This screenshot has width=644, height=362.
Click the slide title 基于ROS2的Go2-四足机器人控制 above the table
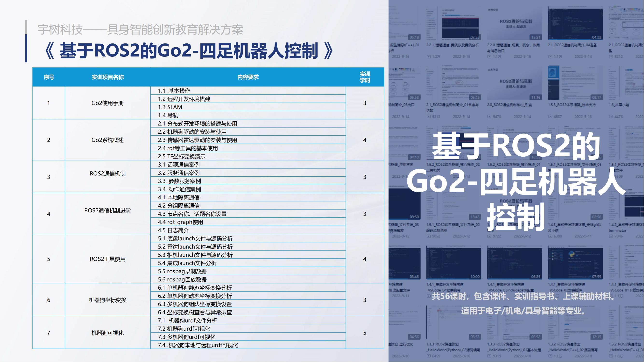click(x=189, y=51)
